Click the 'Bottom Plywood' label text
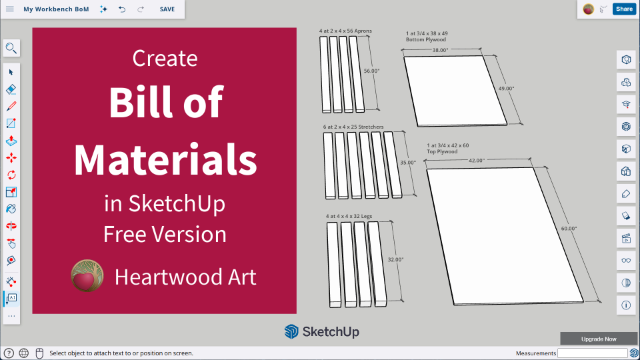The image size is (640, 360). coord(426,40)
